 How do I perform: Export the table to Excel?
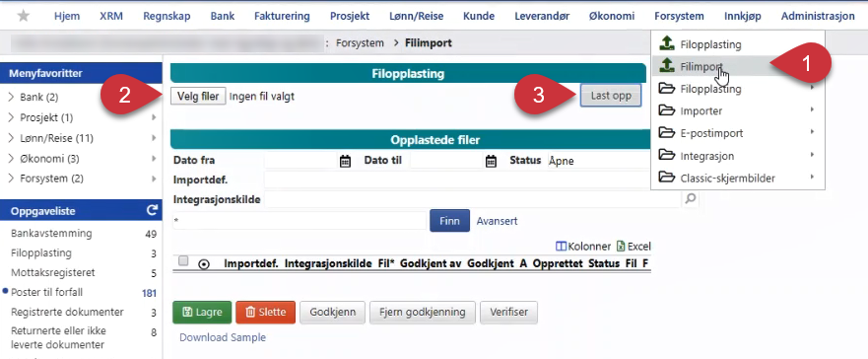point(634,247)
